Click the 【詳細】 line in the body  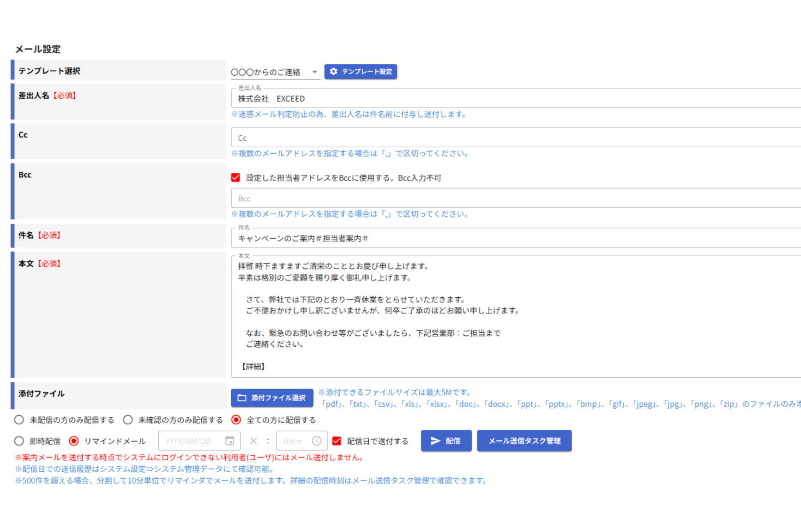point(253,366)
